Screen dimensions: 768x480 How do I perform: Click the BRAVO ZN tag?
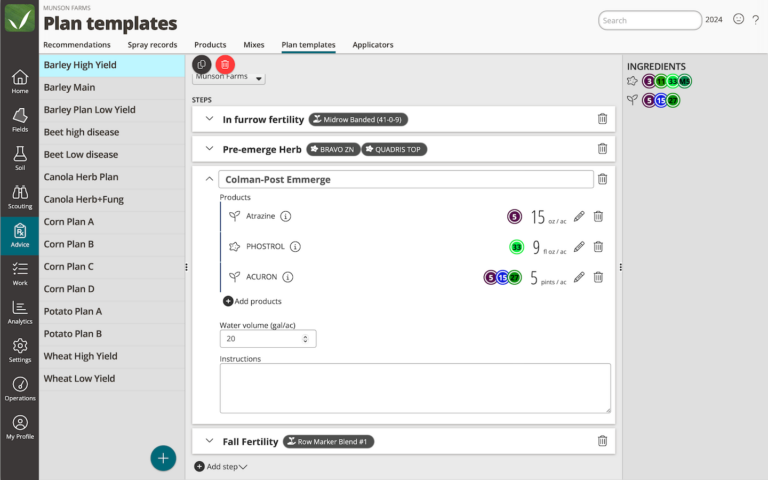333,149
